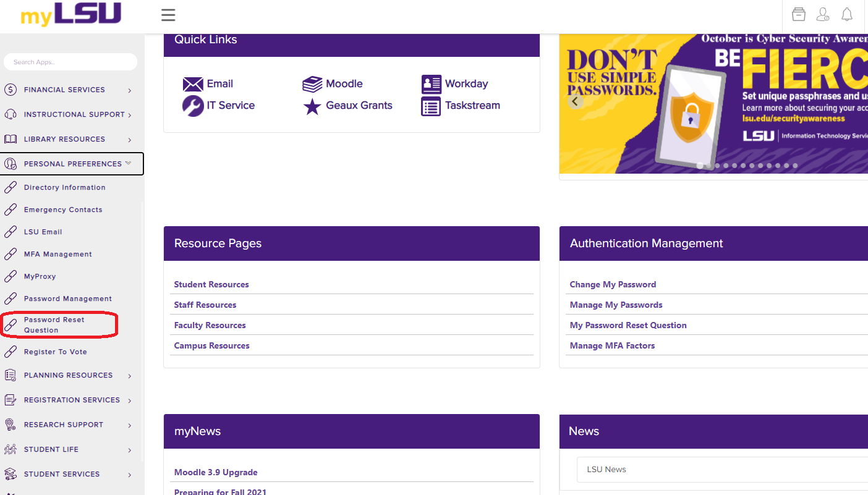Expand Student Life chevron
Image resolution: width=868 pixels, height=495 pixels.
130,451
